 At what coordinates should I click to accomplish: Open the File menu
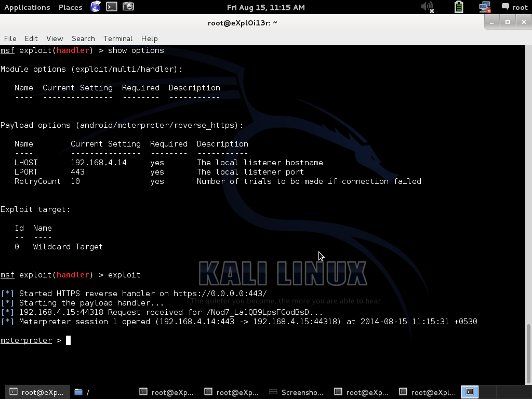[10, 38]
